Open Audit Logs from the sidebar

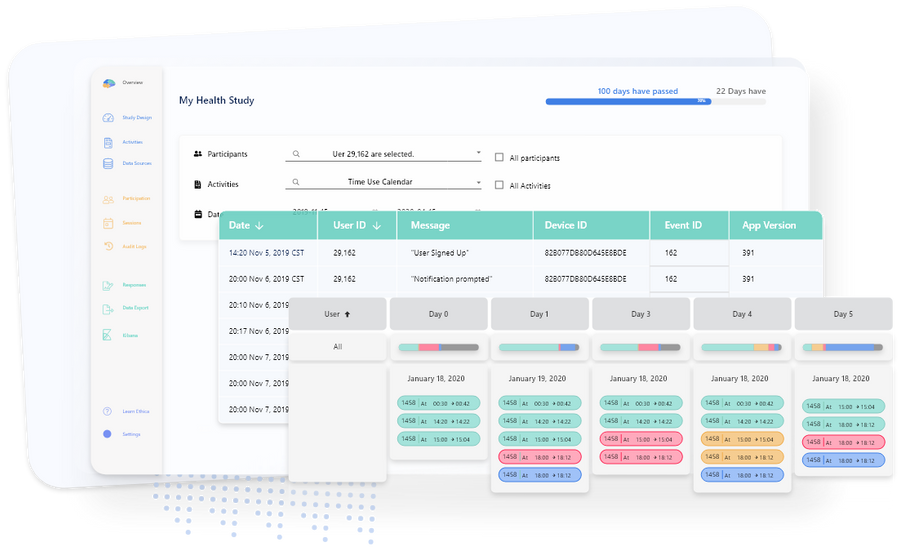(109, 246)
